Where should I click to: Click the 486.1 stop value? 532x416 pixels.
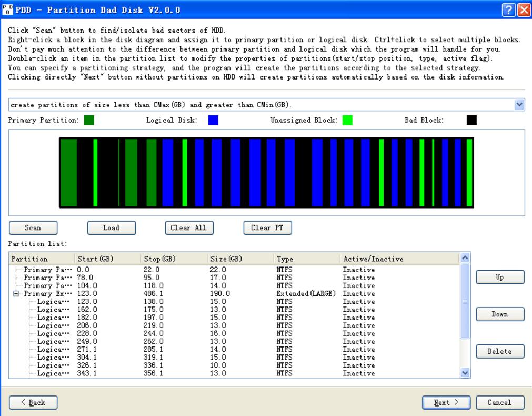pos(153,293)
